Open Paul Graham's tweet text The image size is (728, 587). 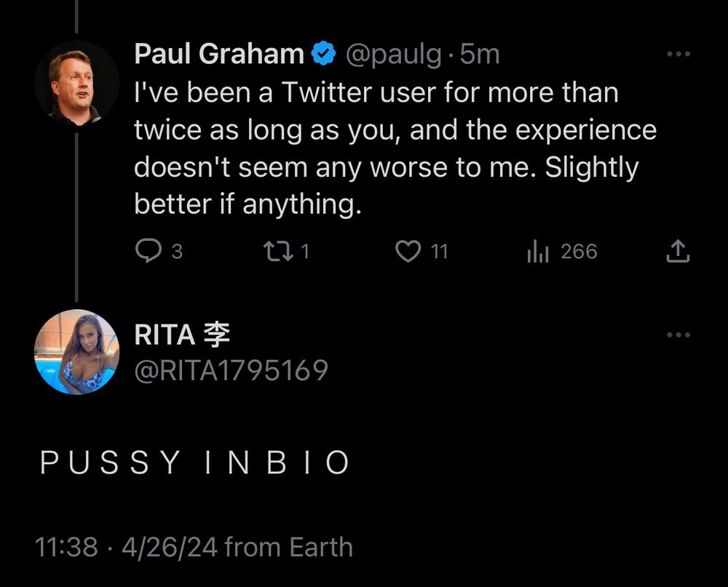tap(395, 148)
